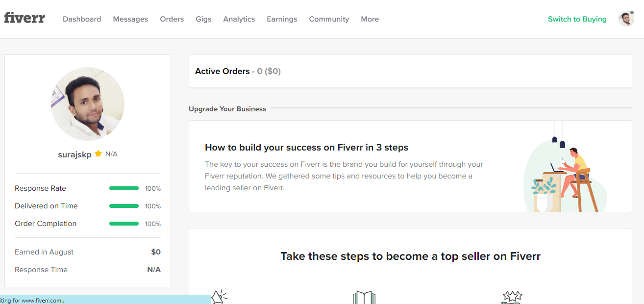The width and height of the screenshot is (644, 304).
Task: Click the yellow star rating icon
Action: [99, 153]
